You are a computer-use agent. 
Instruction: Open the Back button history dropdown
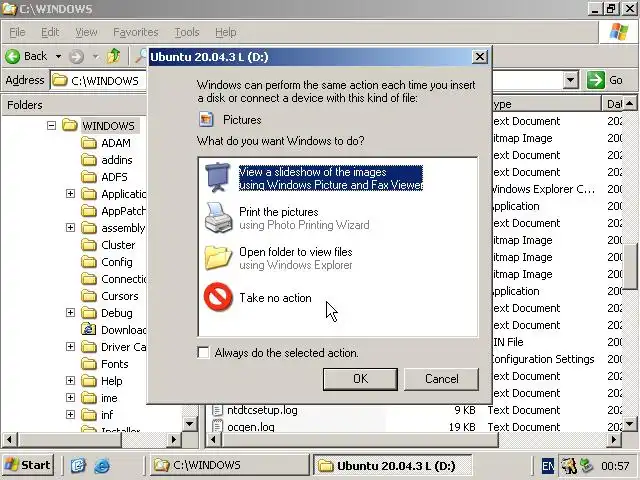58,56
